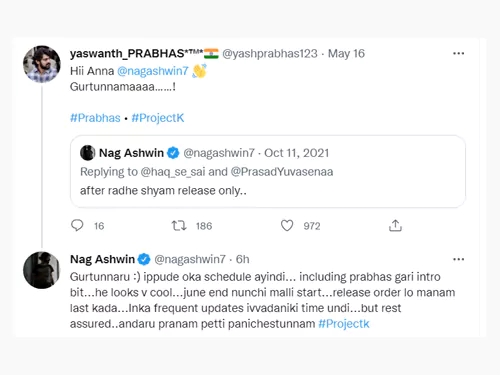
Task: Open #Projectk hashtag in Nag Ashwin's reply
Action: point(344,324)
